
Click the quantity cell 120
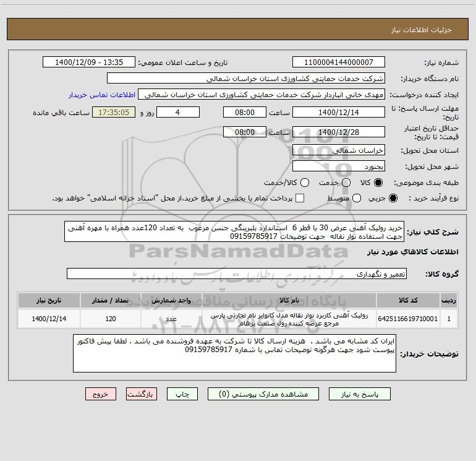111,319
